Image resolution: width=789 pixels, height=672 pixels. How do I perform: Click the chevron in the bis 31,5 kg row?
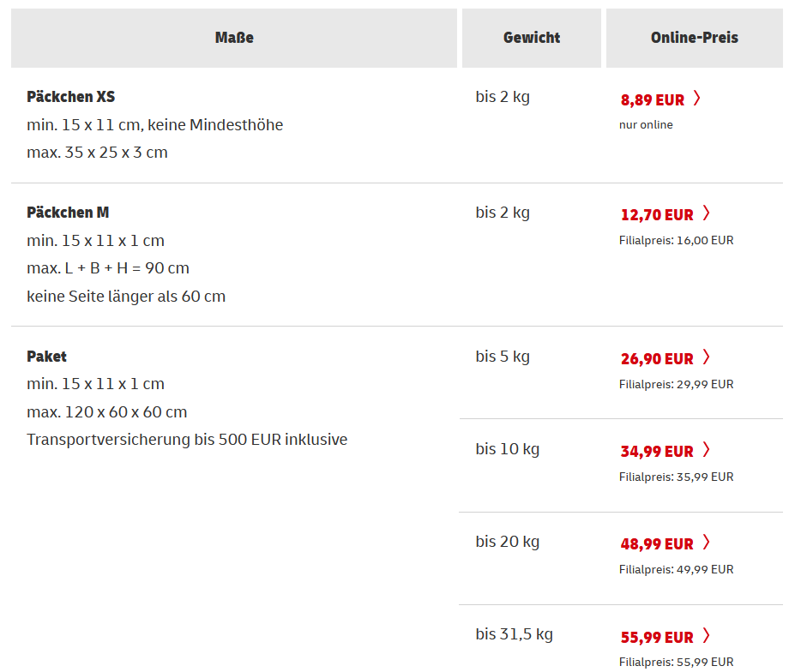click(x=706, y=637)
